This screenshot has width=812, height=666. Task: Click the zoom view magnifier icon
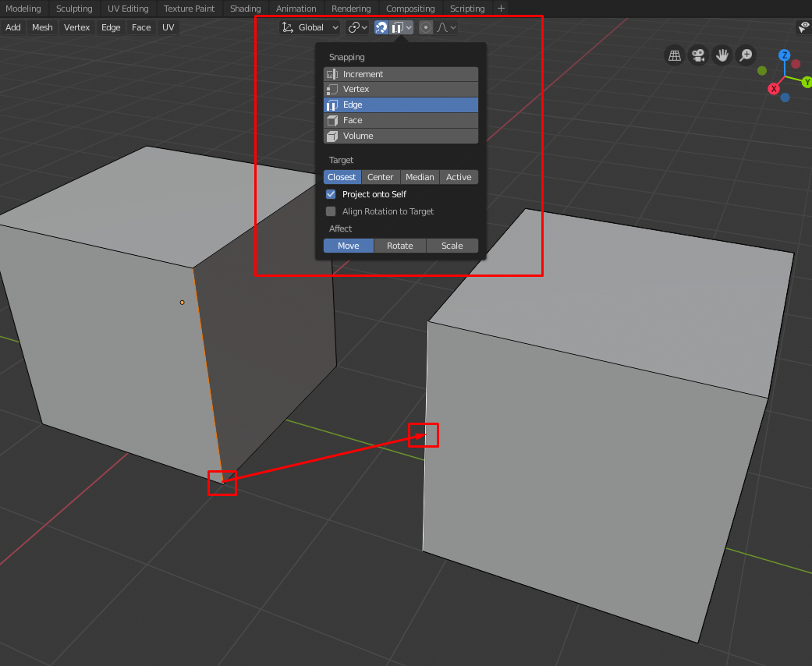(746, 55)
